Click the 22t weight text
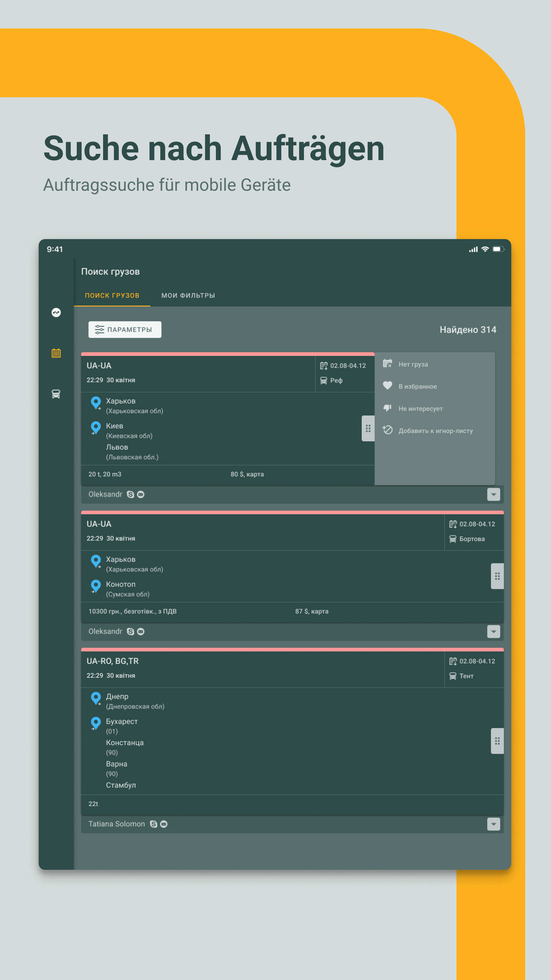The width and height of the screenshot is (551, 980). click(93, 804)
